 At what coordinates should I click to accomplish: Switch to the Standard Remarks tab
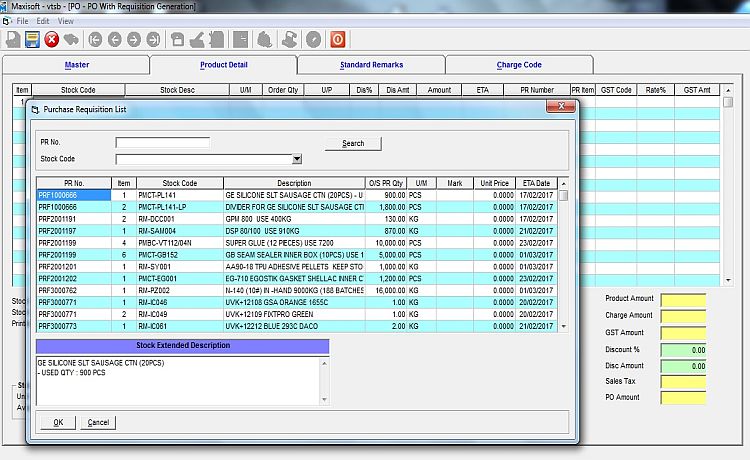pyautogui.click(x=371, y=65)
